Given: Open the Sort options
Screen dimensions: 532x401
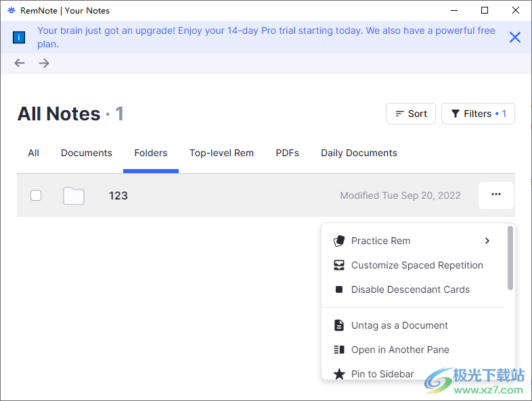Looking at the screenshot, I should [411, 114].
